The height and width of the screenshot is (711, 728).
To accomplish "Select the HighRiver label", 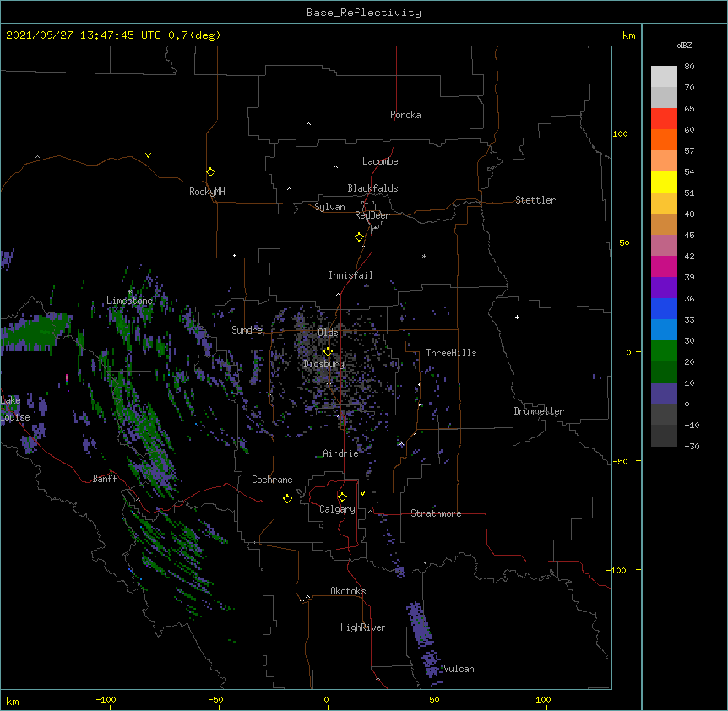I will [x=363, y=627].
